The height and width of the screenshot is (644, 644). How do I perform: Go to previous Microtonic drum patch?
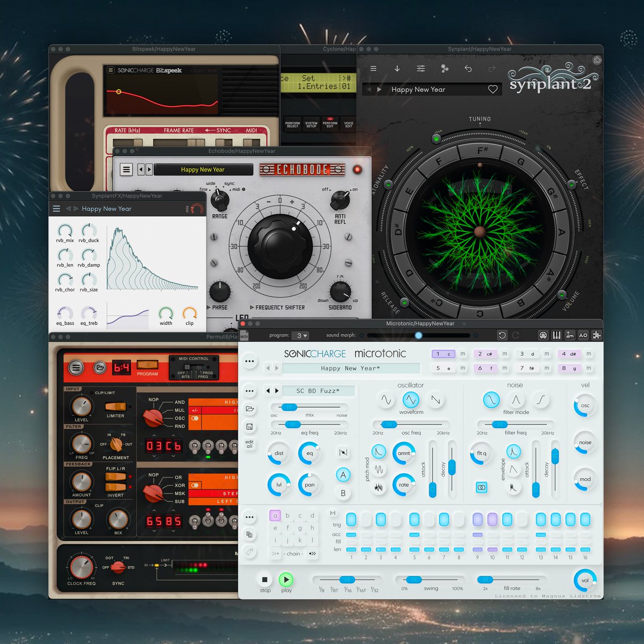[268, 391]
